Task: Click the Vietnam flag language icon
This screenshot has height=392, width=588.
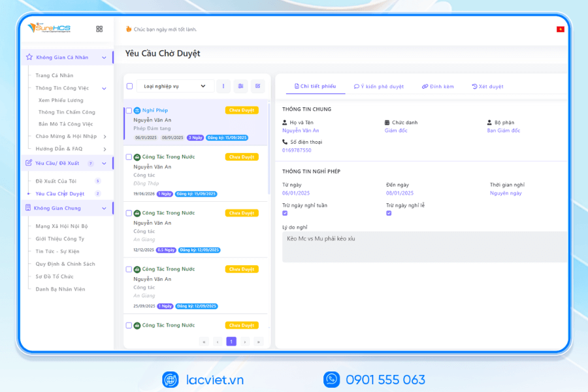Action: click(560, 29)
